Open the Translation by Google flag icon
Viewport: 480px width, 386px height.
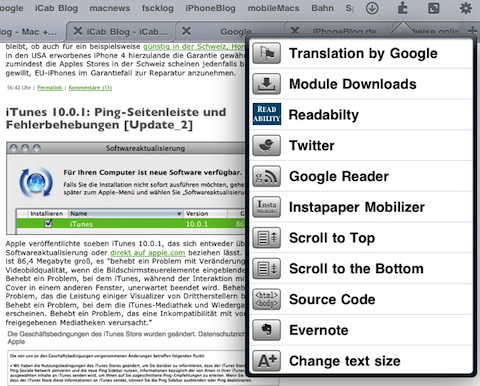pos(266,53)
